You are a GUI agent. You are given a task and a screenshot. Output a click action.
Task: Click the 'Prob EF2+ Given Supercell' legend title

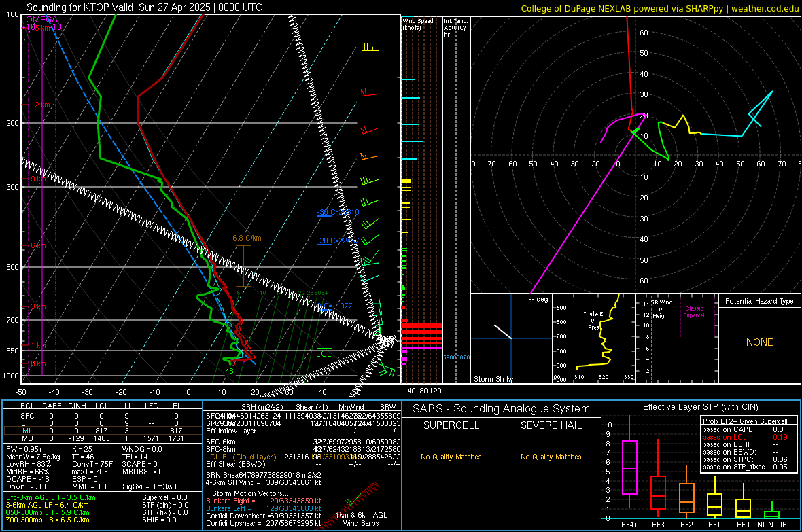pyautogui.click(x=745, y=421)
